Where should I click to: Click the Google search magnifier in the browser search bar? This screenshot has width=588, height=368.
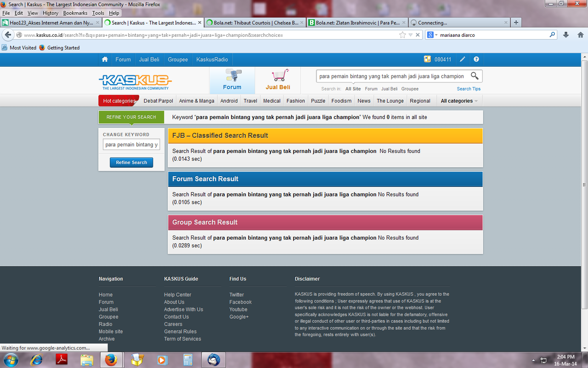click(x=553, y=35)
